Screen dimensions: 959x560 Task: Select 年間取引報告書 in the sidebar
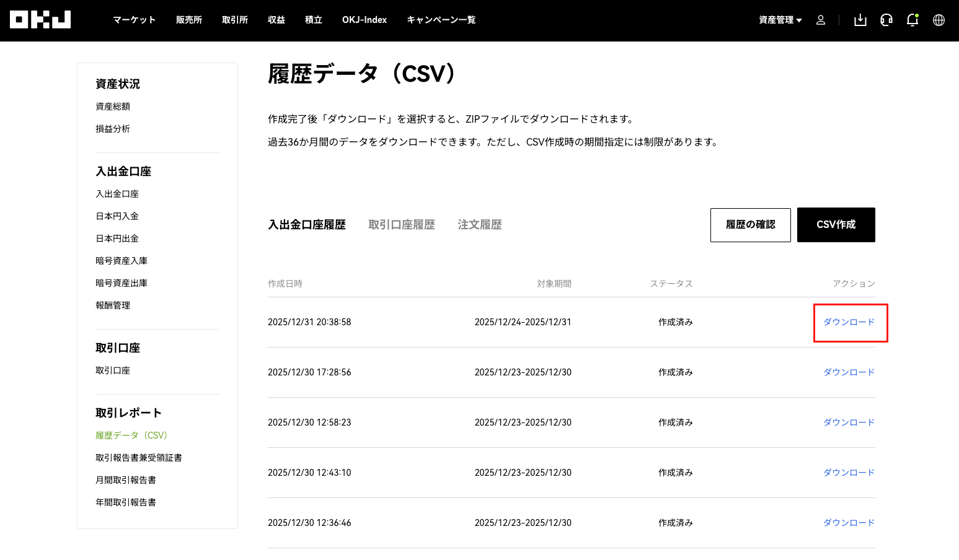click(x=126, y=502)
